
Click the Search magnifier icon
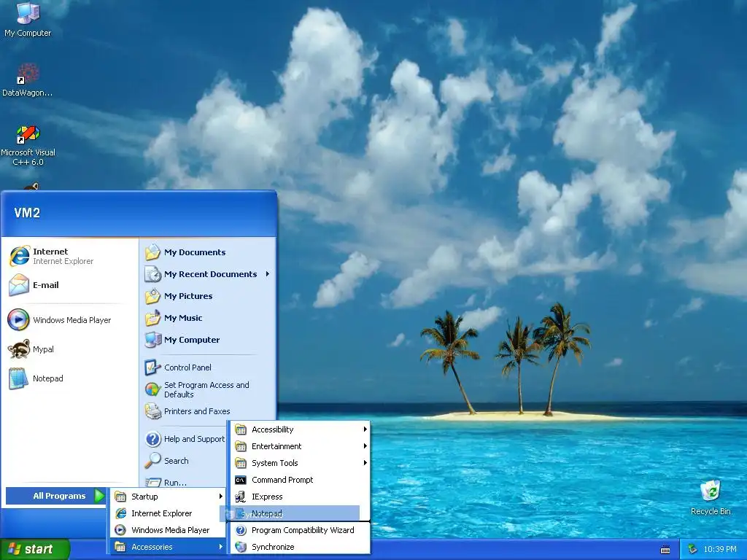(x=153, y=461)
